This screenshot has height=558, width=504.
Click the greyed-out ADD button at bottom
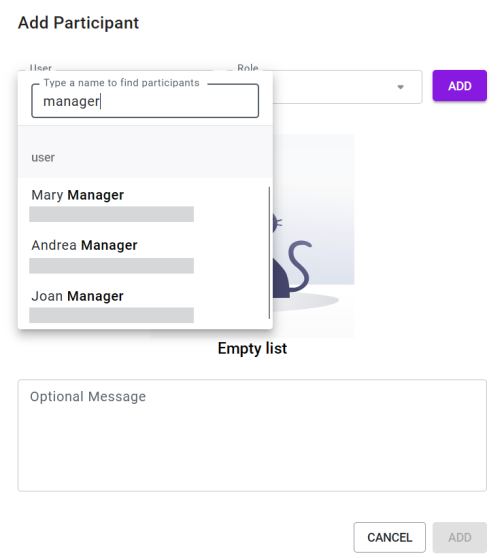(460, 537)
